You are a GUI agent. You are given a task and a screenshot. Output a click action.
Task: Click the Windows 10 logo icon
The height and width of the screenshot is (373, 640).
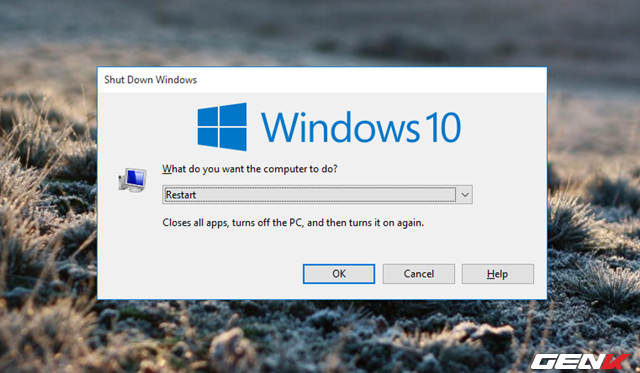(x=222, y=127)
